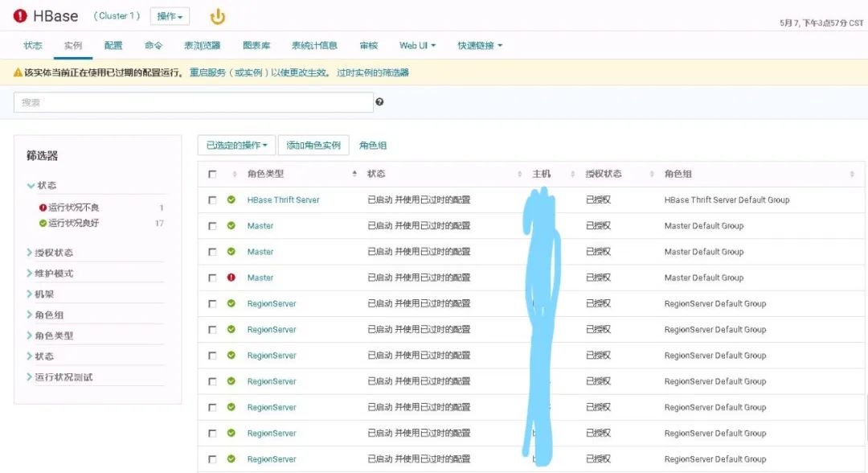Select the 实例 tab
This screenshot has height=473, width=868.
pos(73,45)
